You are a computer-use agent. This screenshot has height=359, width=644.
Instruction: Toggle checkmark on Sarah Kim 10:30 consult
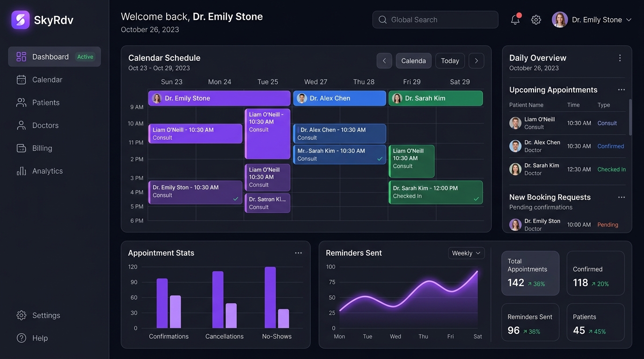[x=380, y=159]
